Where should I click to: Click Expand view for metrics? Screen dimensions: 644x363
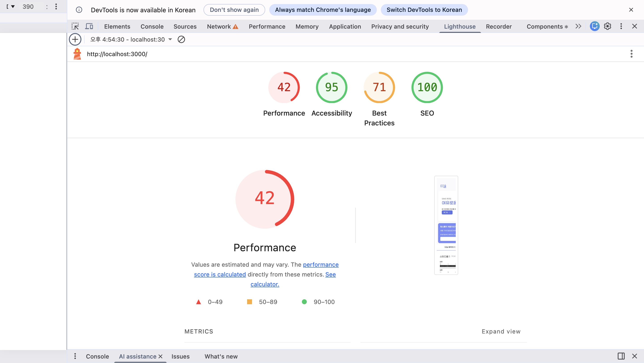[501, 331]
